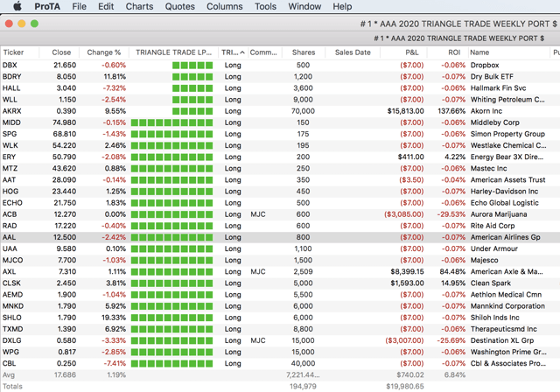Click Harley-Davidson Inc name
560x392 pixels.
click(x=504, y=191)
